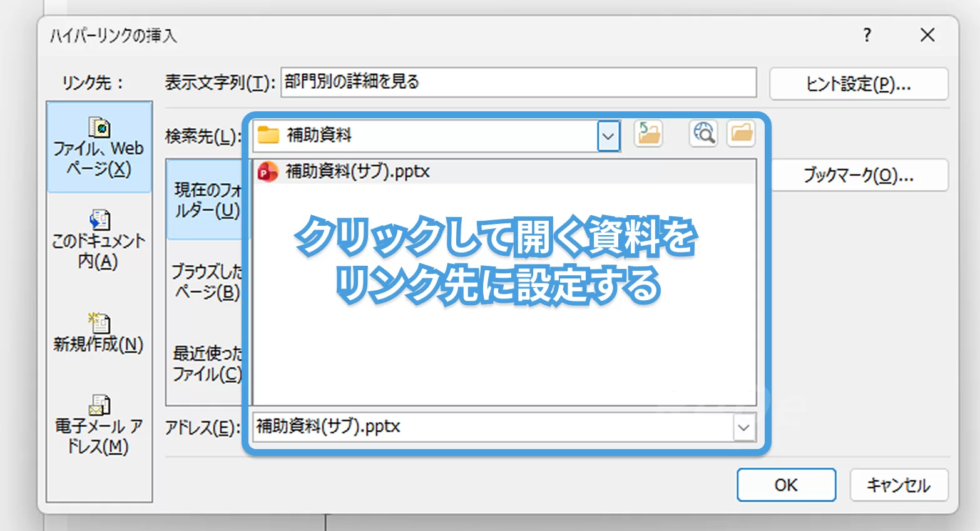Image resolution: width=980 pixels, height=531 pixels.
Task: Open the アドレス dropdown arrow
Action: coord(743,427)
